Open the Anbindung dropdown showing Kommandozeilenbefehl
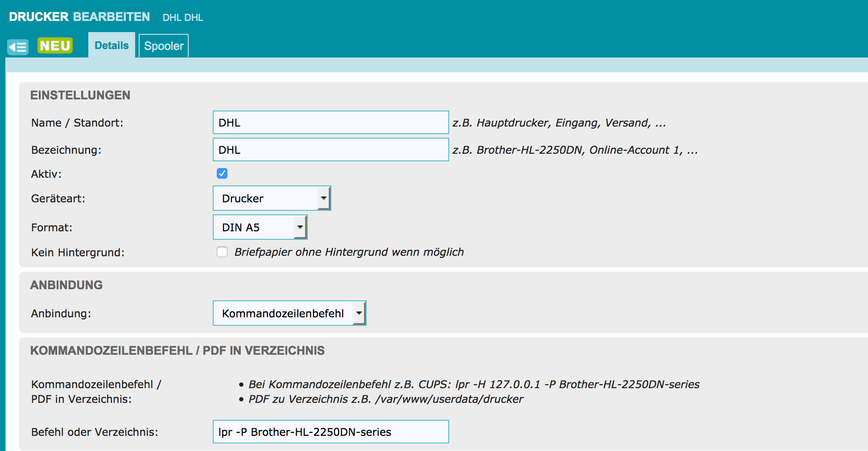868x451 pixels. (289, 313)
